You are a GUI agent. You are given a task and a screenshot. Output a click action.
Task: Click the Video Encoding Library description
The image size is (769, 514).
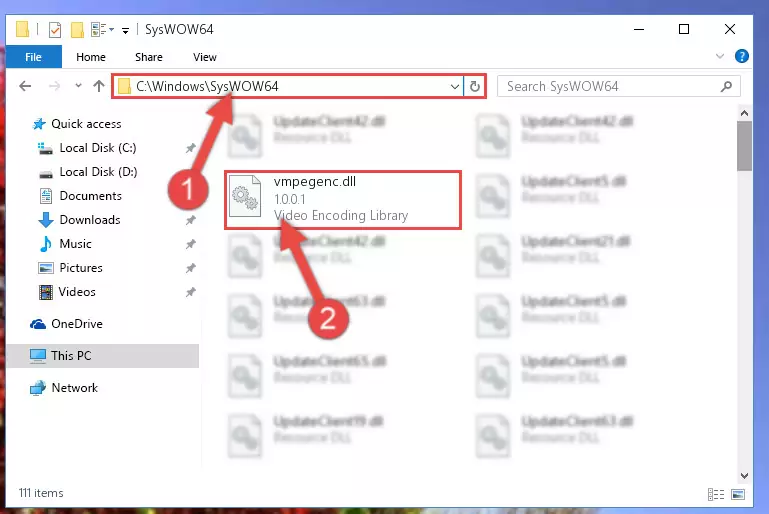click(341, 215)
